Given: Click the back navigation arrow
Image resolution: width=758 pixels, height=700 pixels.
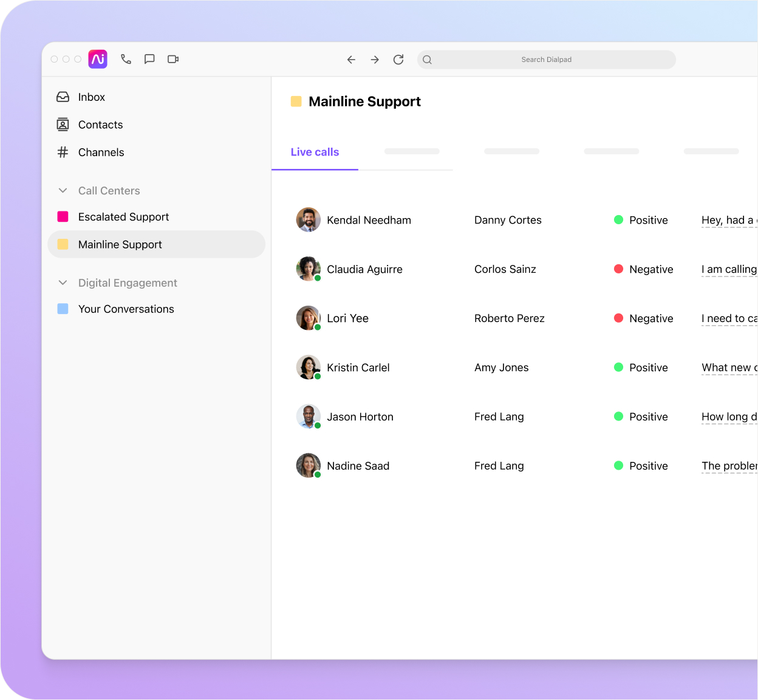Looking at the screenshot, I should point(351,60).
